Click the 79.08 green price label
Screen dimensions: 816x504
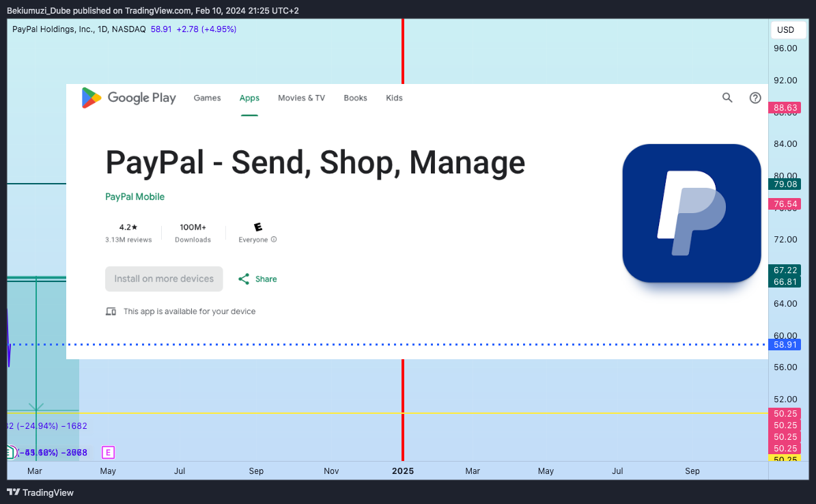click(x=785, y=184)
